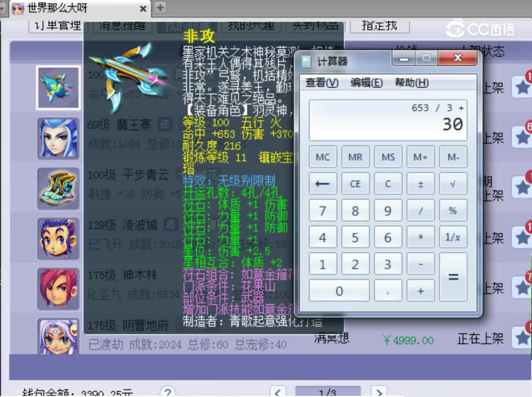Click the calculator plus-minus sign key

click(421, 184)
